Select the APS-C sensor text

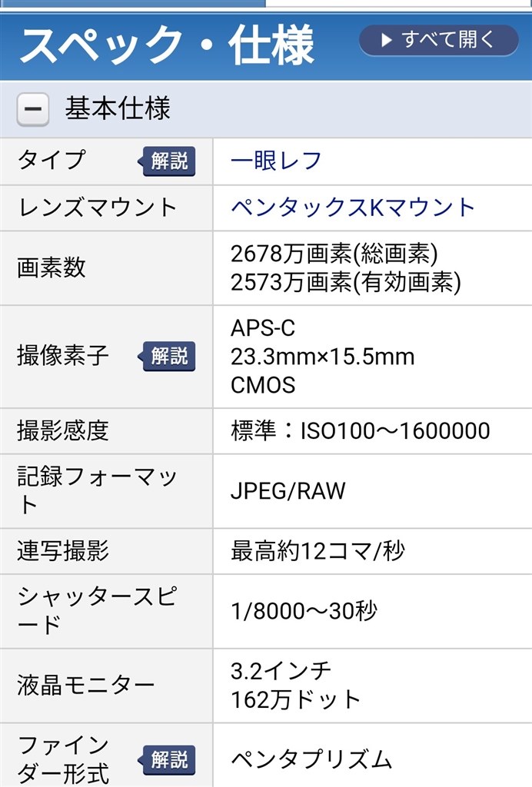258,327
